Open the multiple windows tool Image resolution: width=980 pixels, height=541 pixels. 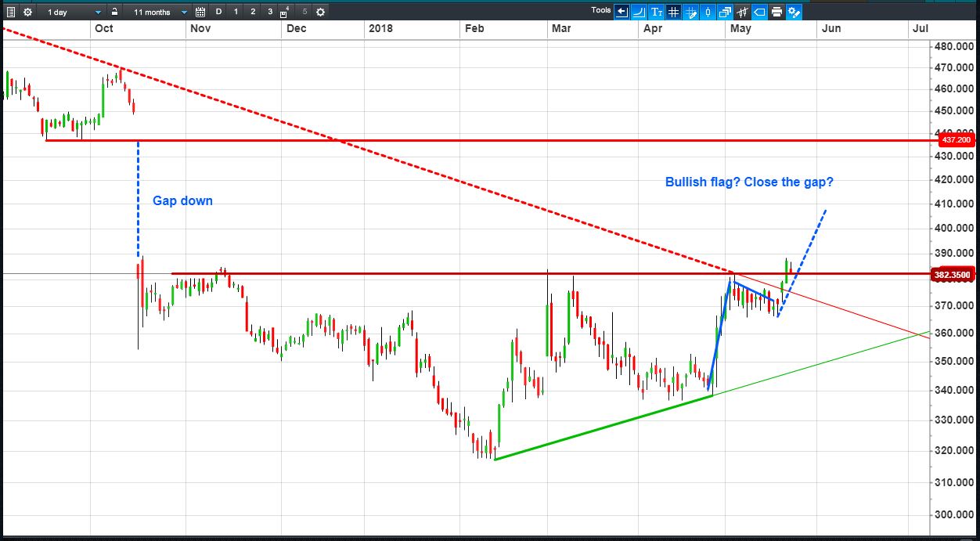coord(725,12)
